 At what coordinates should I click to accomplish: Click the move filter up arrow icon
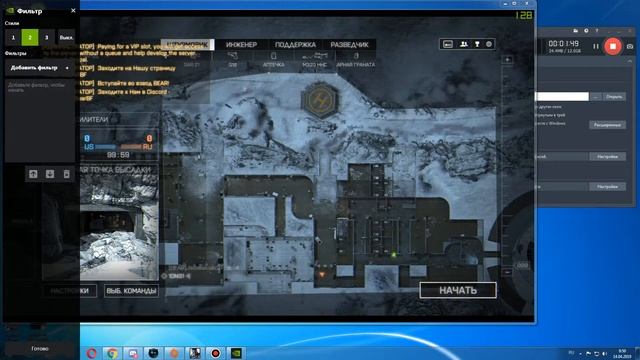point(33,174)
